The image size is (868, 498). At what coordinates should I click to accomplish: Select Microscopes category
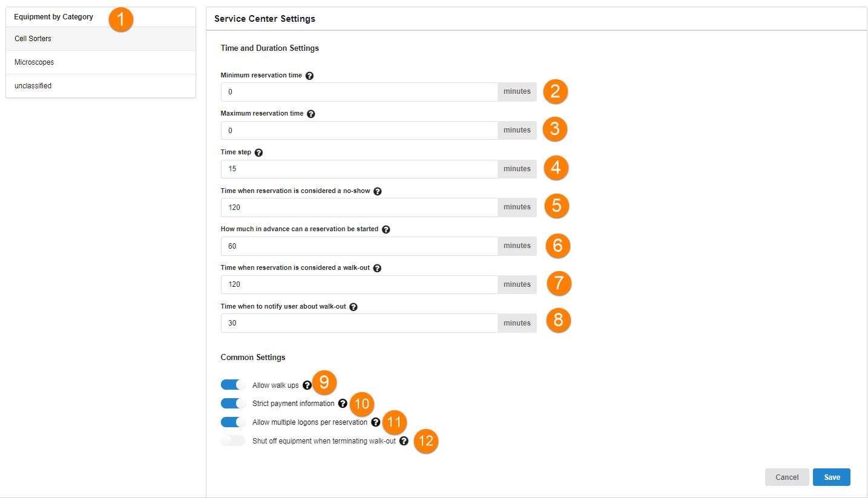coord(100,62)
